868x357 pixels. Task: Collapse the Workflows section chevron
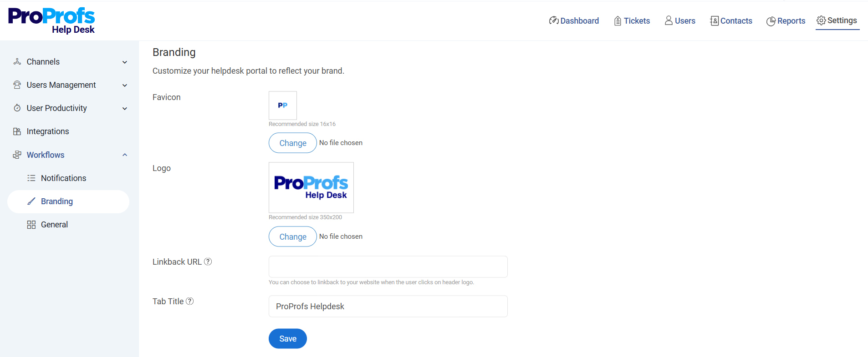pyautogui.click(x=125, y=155)
